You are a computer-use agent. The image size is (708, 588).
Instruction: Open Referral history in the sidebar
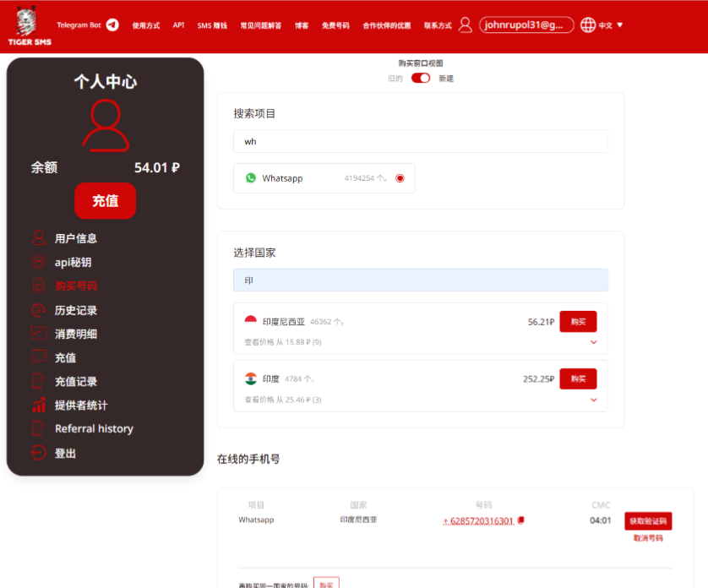click(x=94, y=428)
